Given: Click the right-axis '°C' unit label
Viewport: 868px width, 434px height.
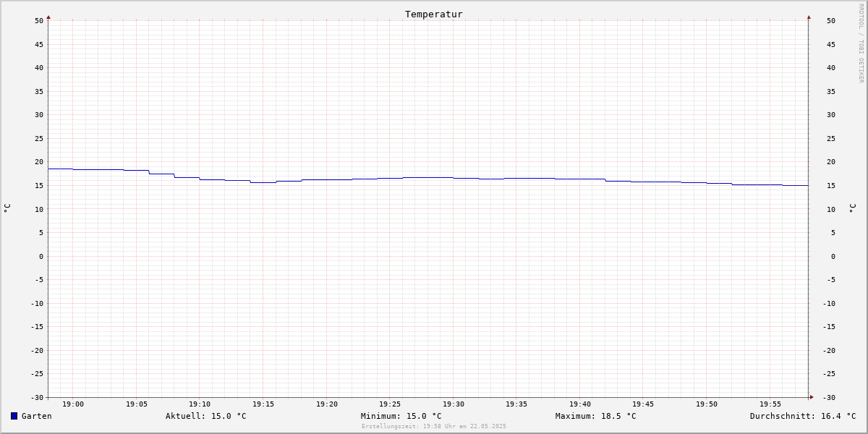Looking at the screenshot, I should tap(852, 208).
